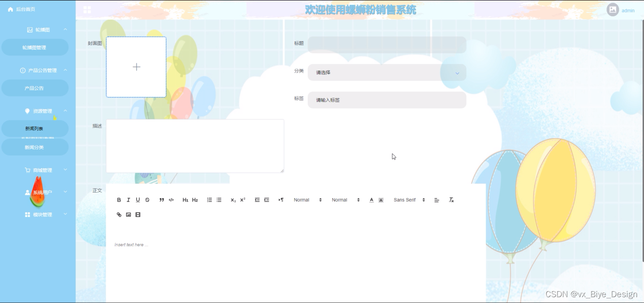Insert a blockquote
The height and width of the screenshot is (303, 644).
coord(162,200)
